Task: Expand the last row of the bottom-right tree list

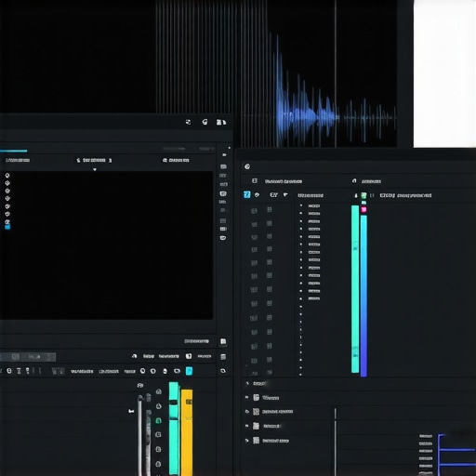Action: tap(247, 441)
